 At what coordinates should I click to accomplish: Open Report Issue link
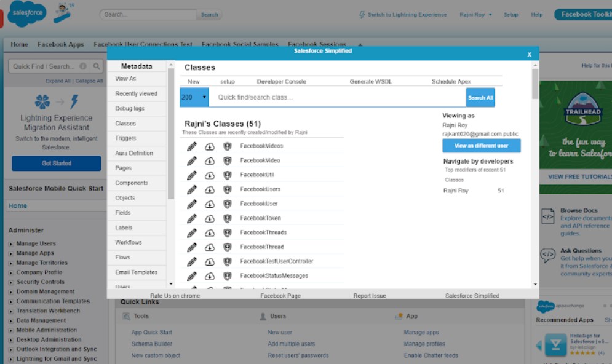pyautogui.click(x=370, y=296)
